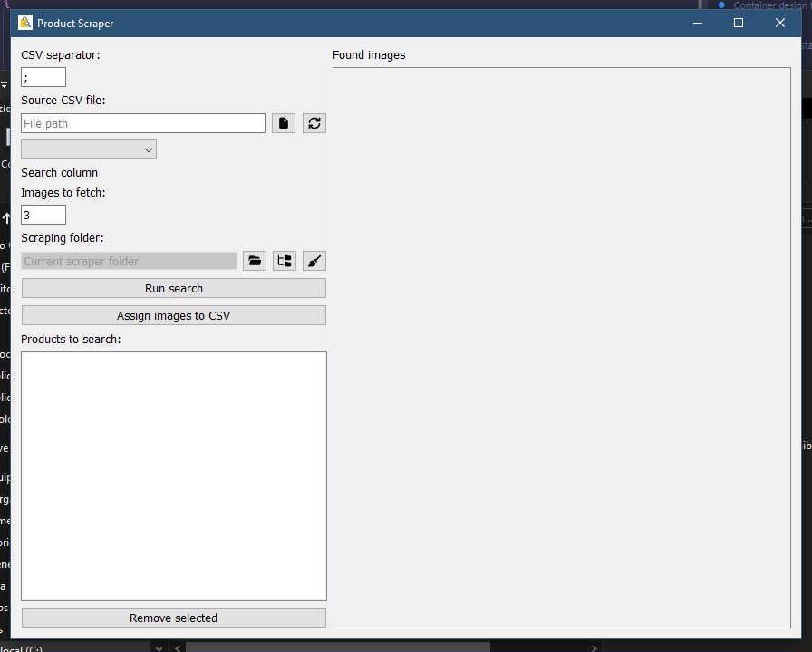The width and height of the screenshot is (812, 652).
Task: Click the Product Scraper title bar icon
Action: (25, 23)
